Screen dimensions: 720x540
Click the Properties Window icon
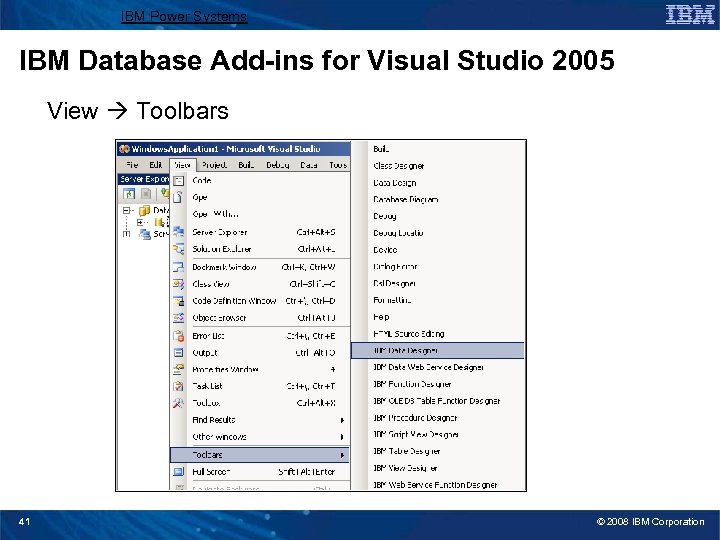[x=179, y=370]
